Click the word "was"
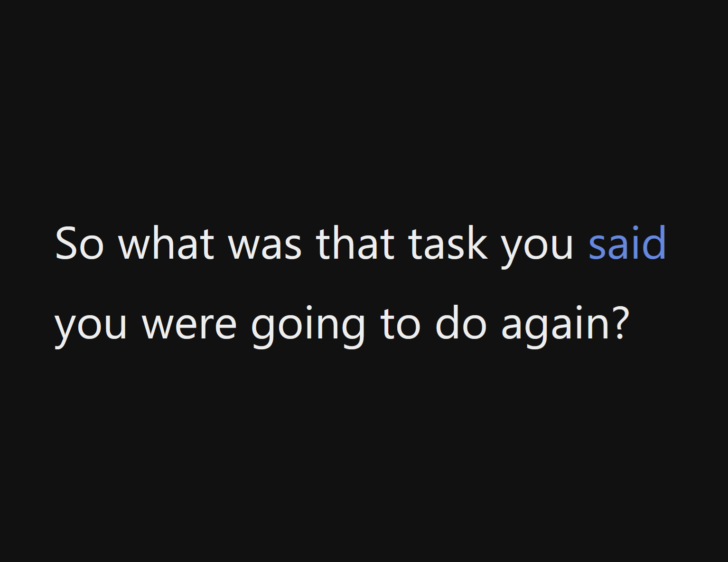Viewport: 728px width, 562px height. pyautogui.click(x=265, y=244)
